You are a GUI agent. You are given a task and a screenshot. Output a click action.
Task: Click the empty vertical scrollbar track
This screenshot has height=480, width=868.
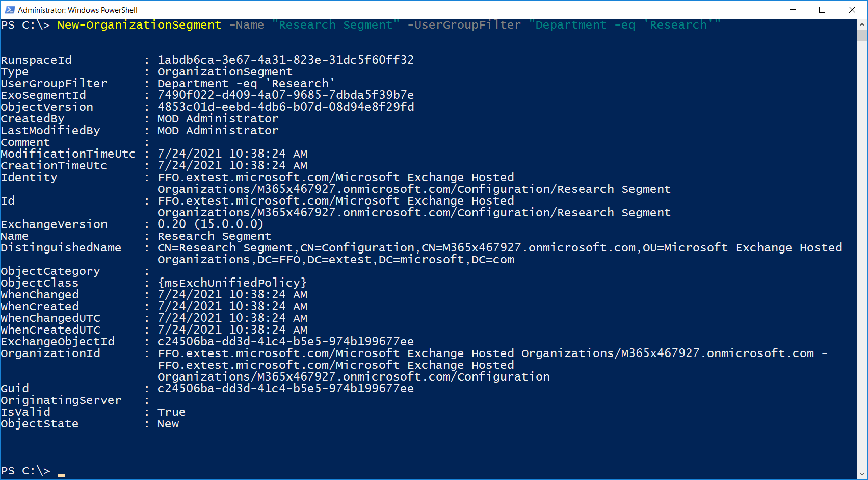(x=862, y=255)
